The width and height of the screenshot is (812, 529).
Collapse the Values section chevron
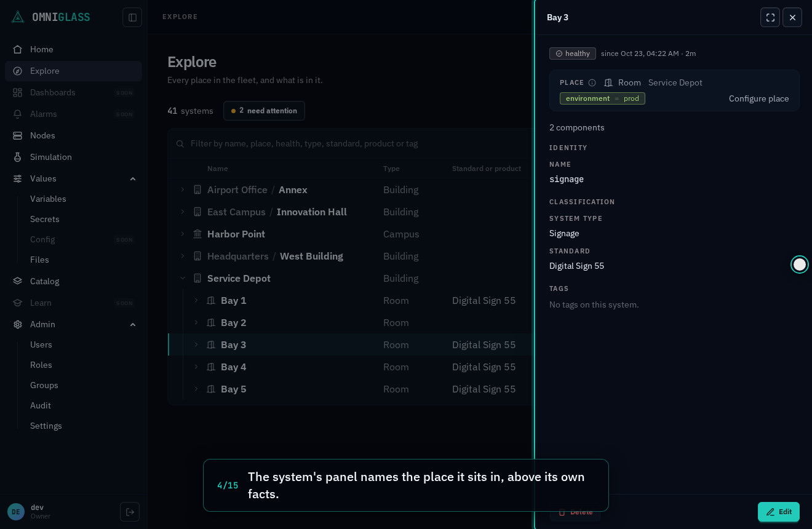click(x=133, y=178)
